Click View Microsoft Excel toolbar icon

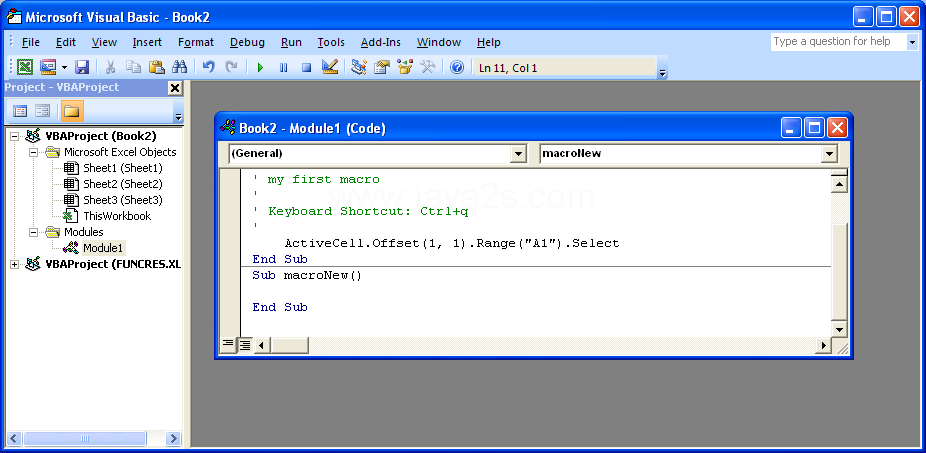click(x=25, y=67)
